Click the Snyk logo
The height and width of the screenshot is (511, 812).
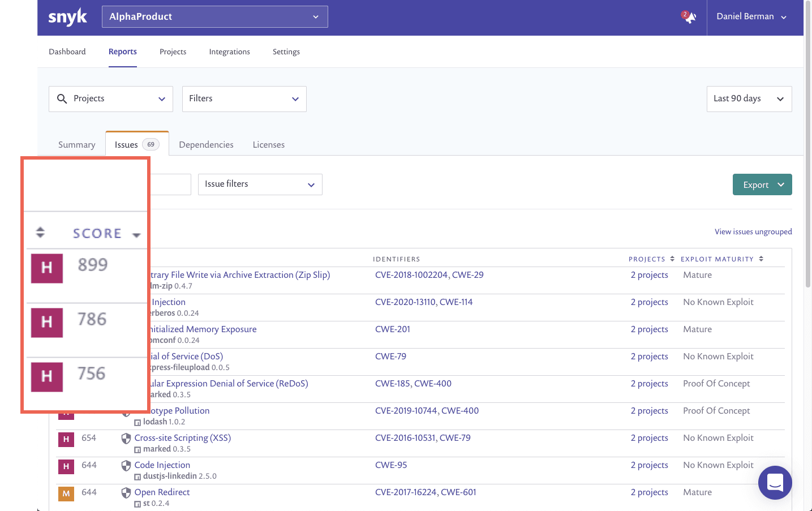67,17
